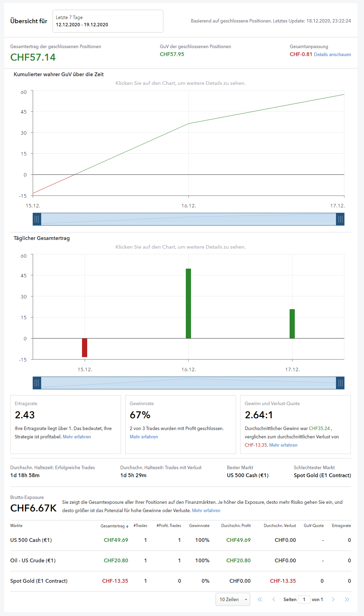Go to first page of table
The image size is (364, 616).
click(260, 599)
